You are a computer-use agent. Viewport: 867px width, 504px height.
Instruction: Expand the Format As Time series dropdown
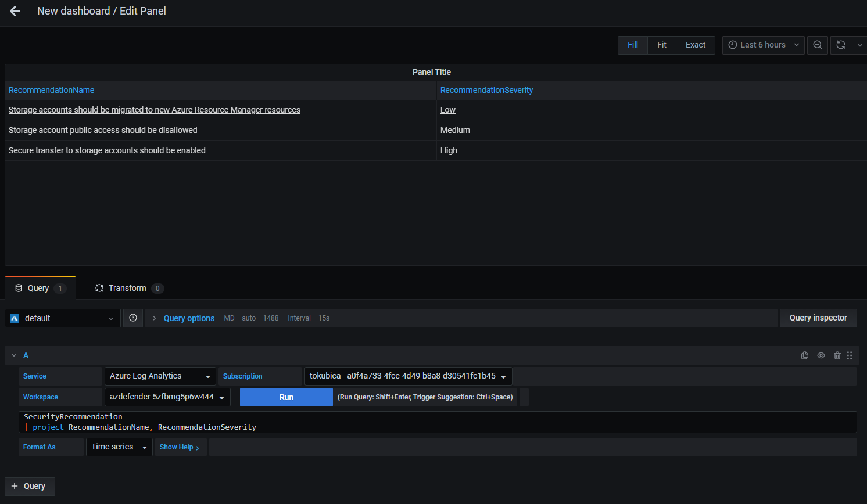point(119,447)
